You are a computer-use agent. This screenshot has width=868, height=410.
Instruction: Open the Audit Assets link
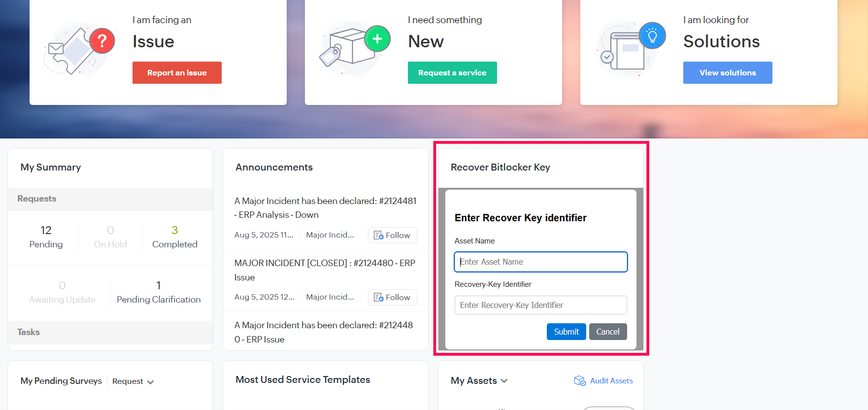point(611,381)
